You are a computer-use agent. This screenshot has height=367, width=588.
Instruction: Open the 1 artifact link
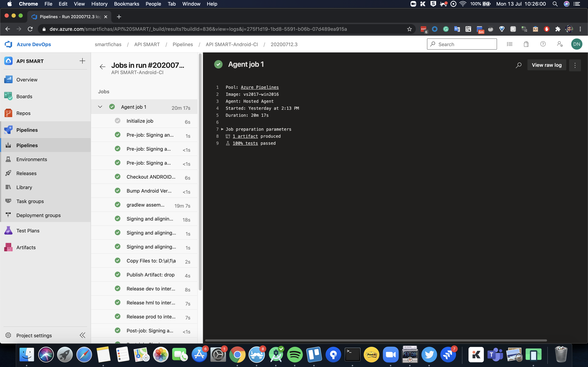(245, 136)
